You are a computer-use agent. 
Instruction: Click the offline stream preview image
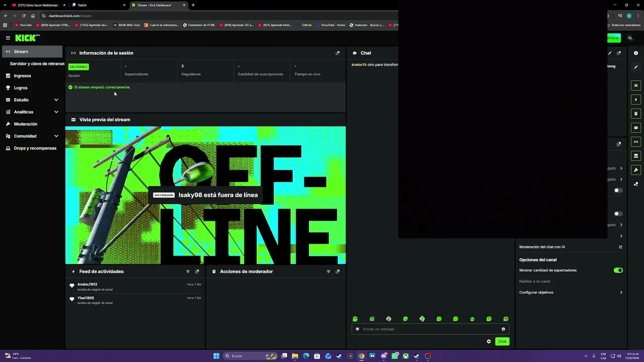(x=205, y=195)
